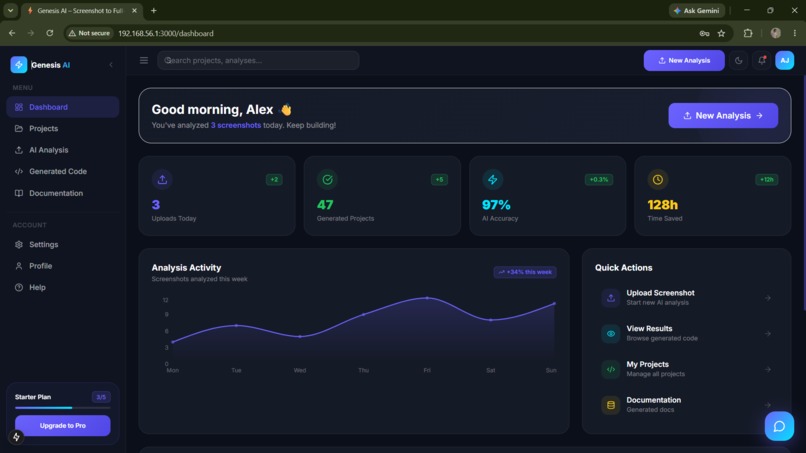Go back in browser history
This screenshot has width=806, height=453.
12,33
